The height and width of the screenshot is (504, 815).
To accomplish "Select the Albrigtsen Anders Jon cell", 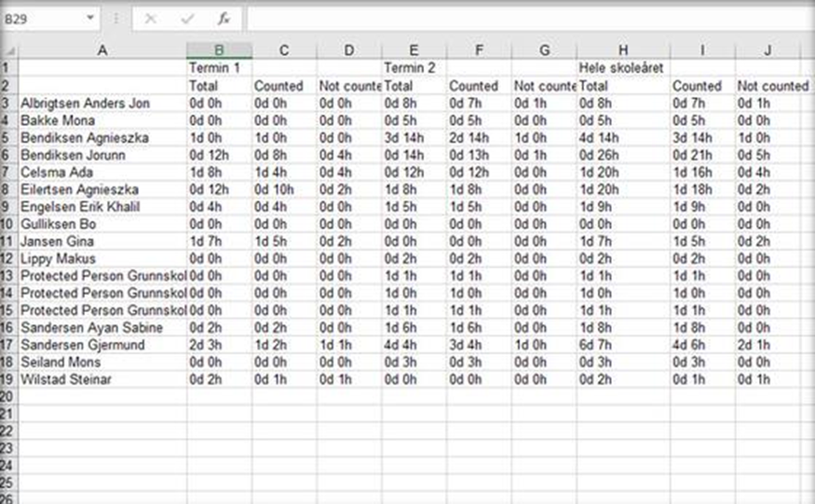I will pyautogui.click(x=102, y=102).
